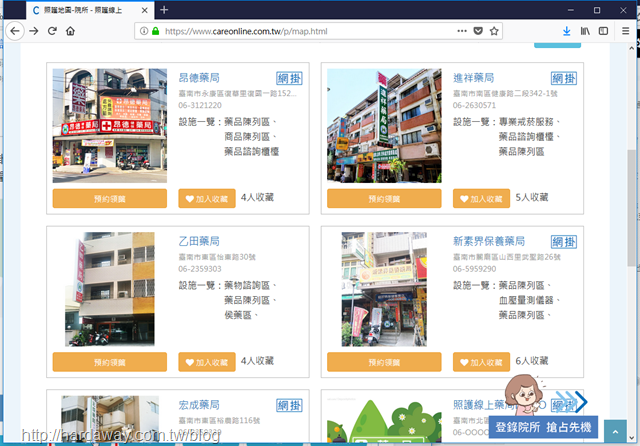Open the 進祥藥局 title link
The image size is (640, 446).
473,78
